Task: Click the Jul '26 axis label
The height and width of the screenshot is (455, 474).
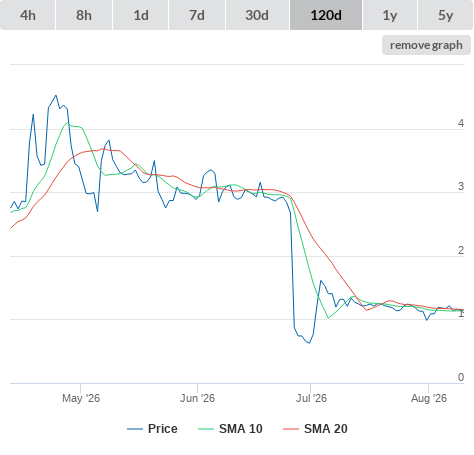Action: (311, 398)
